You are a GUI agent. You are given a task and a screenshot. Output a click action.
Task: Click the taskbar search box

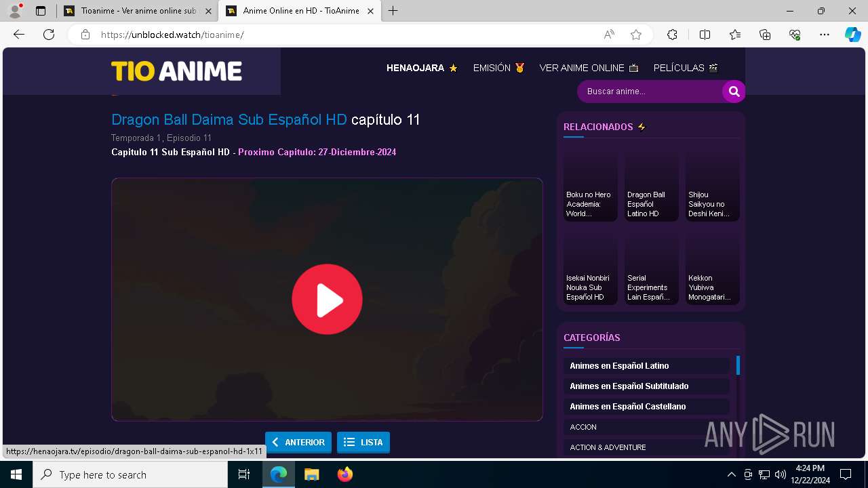pos(130,474)
